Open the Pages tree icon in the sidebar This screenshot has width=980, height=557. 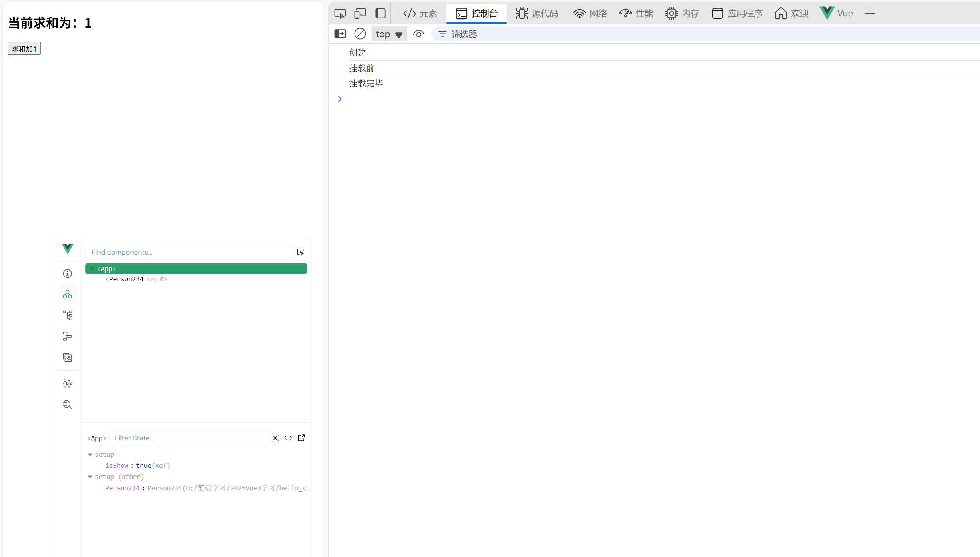[68, 315]
